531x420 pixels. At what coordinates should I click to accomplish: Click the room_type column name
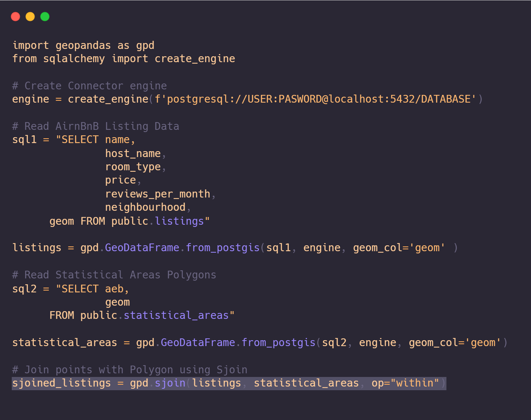(x=133, y=167)
